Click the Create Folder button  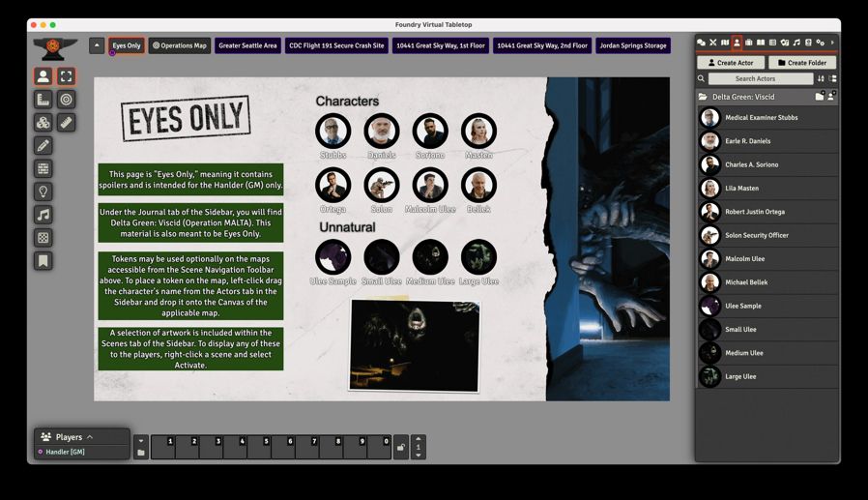coord(802,63)
